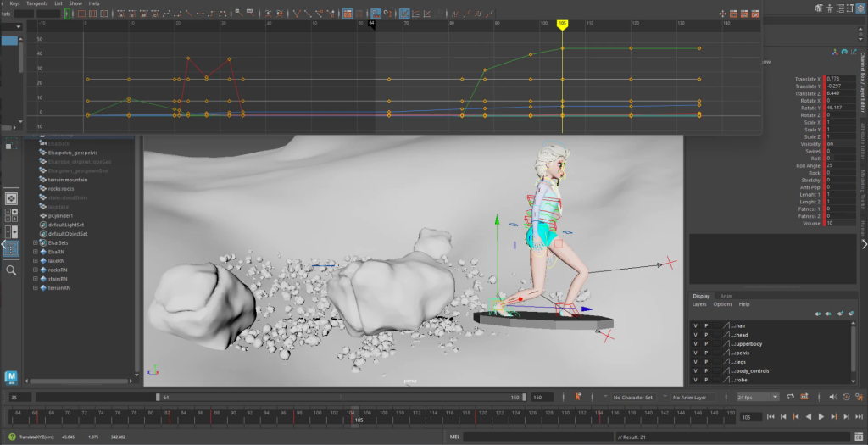
Task: Click the animation preferences running-figure icon
Action: [x=859, y=397]
